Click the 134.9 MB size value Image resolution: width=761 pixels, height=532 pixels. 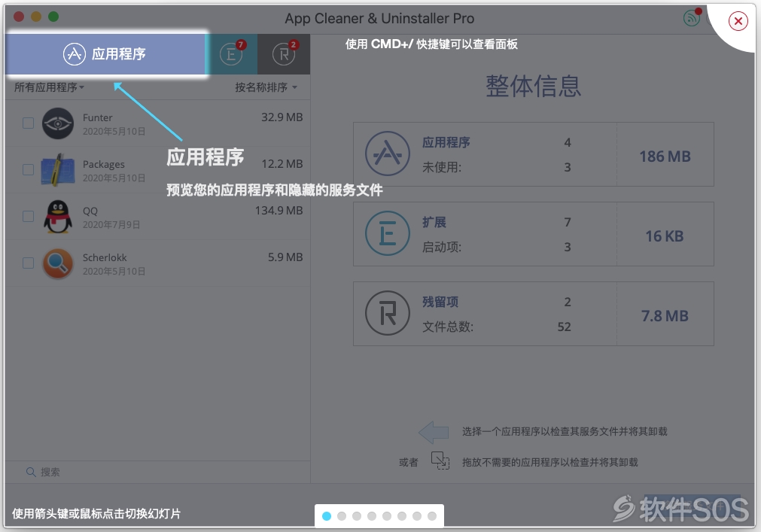point(279,211)
